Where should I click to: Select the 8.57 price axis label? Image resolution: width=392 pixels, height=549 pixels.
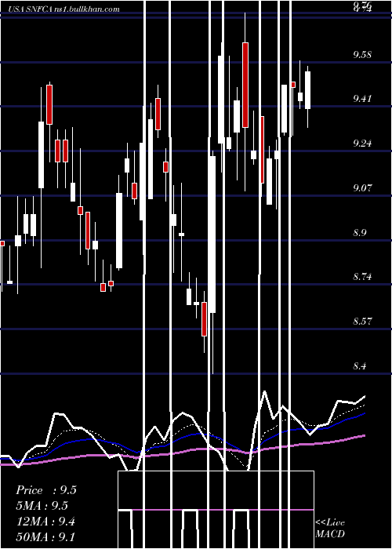coord(362,322)
